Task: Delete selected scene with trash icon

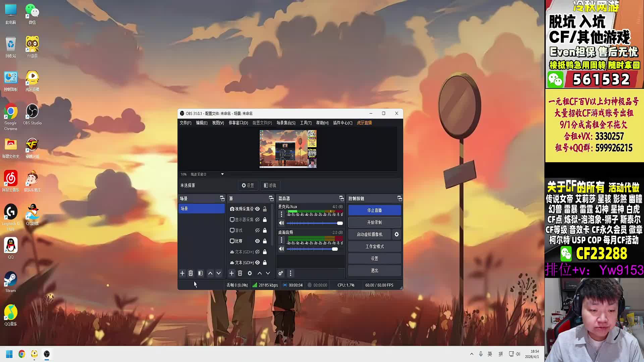Action: (x=191, y=273)
